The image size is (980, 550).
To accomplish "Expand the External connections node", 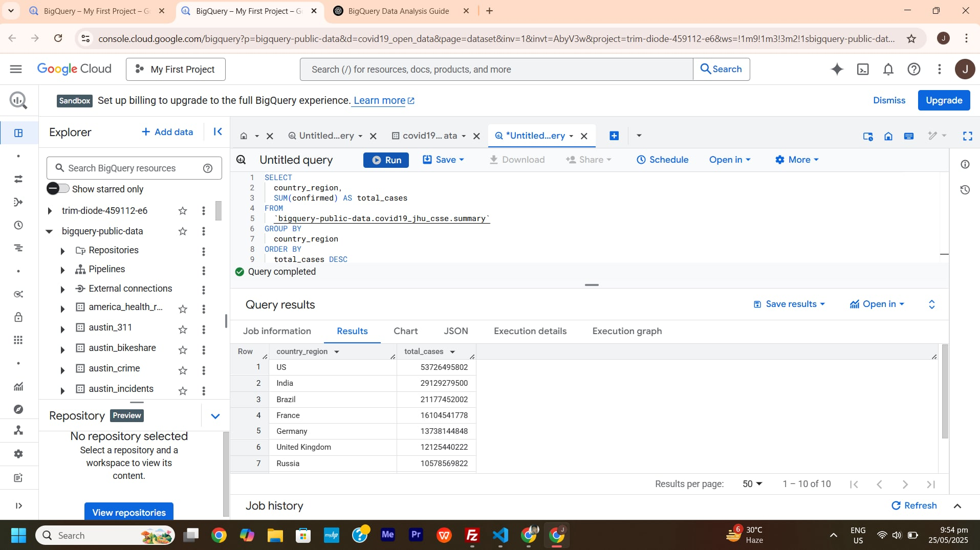I will pos(62,290).
